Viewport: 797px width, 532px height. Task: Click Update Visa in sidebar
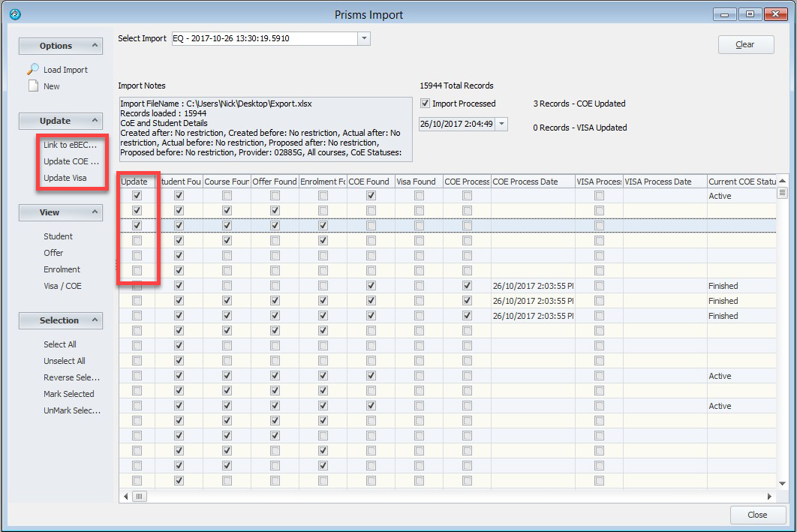(65, 178)
